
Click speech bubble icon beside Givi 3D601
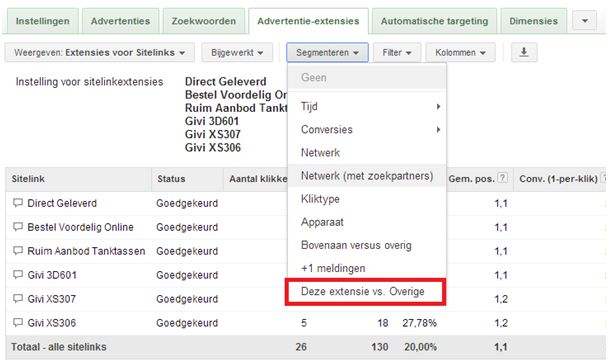pos(18,275)
